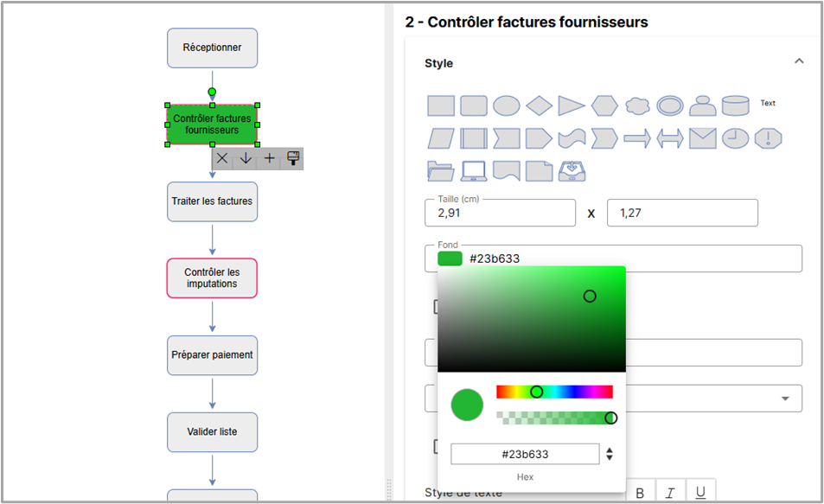This screenshot has height=504, width=824.
Task: Click the X delete icon below selected shape
Action: pos(222,158)
